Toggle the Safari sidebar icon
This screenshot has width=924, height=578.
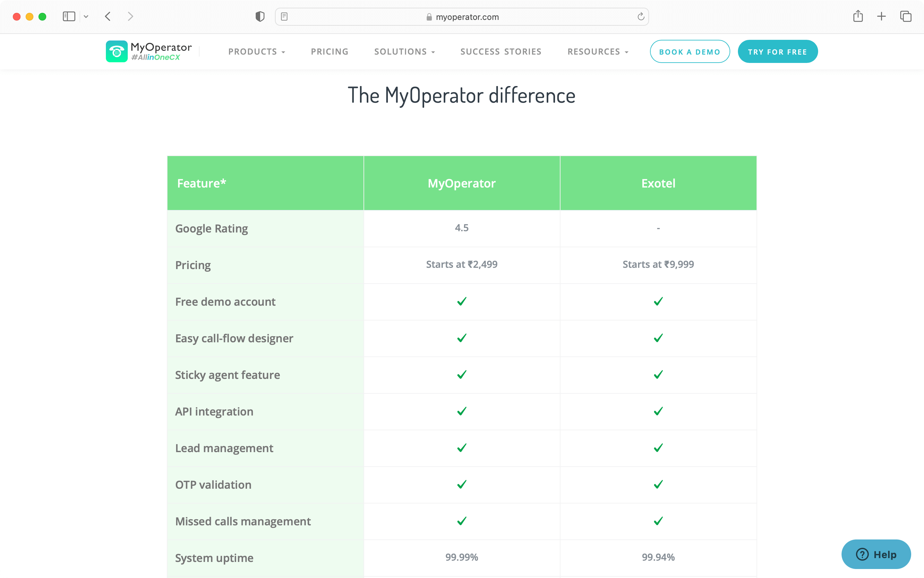[x=69, y=16]
